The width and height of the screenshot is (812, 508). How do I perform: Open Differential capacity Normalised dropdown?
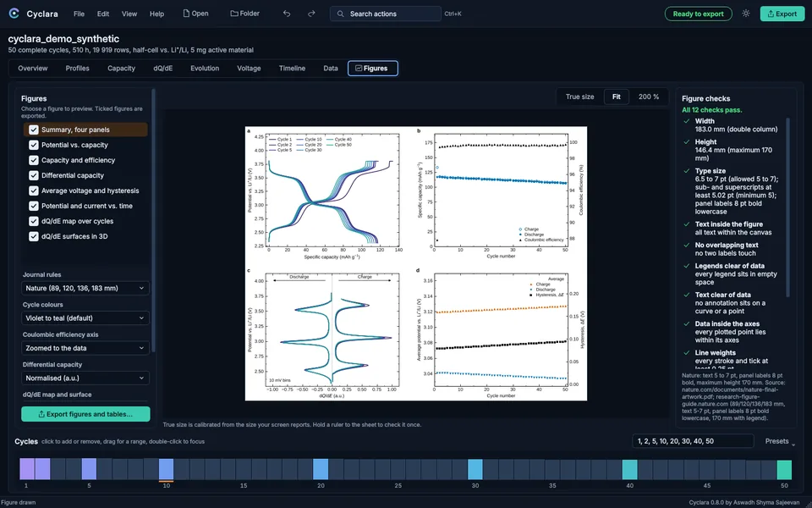coord(85,378)
